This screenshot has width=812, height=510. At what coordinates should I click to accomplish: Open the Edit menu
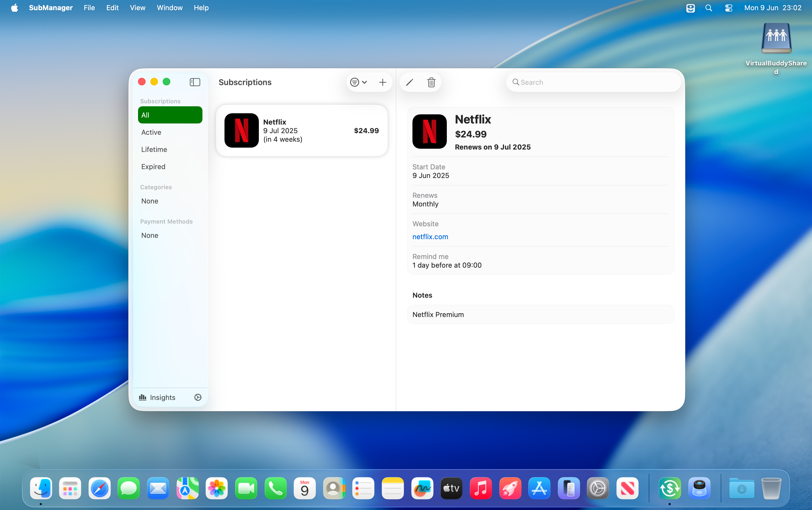click(x=112, y=8)
